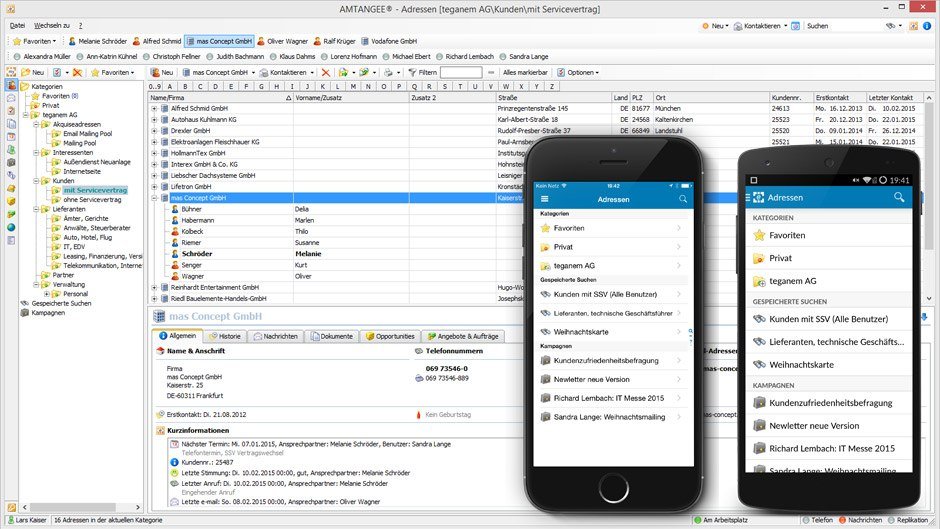
Task: Switch to the Historie tab
Action: pyautogui.click(x=225, y=336)
